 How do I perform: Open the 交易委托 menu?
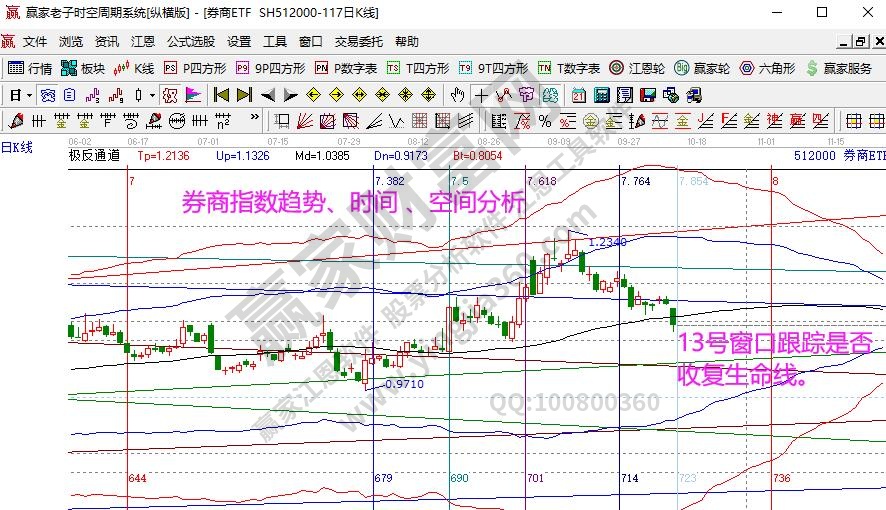point(358,42)
